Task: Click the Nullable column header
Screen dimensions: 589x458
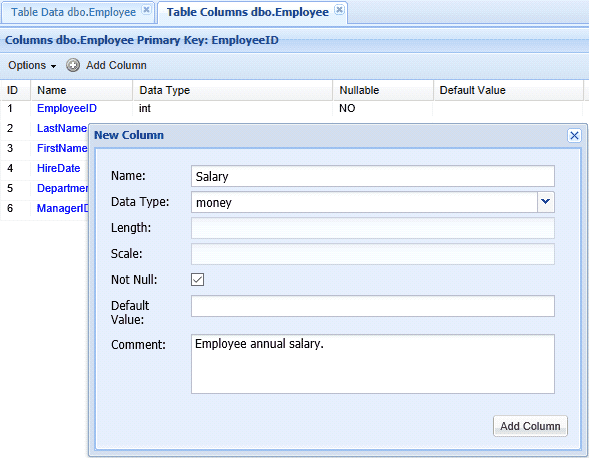Action: (359, 90)
